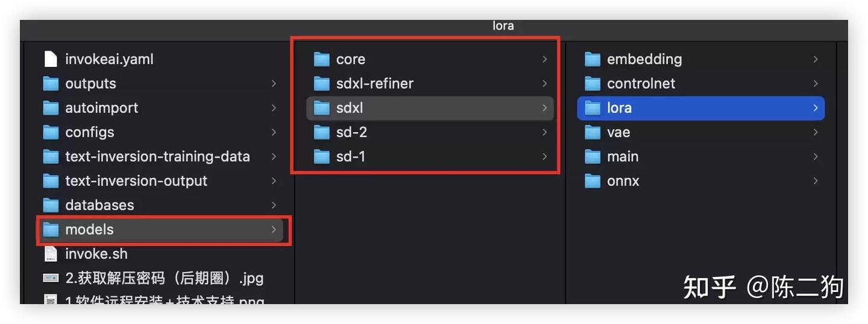Select the outputs folder icon
The height and width of the screenshot is (324, 868).
(51, 84)
